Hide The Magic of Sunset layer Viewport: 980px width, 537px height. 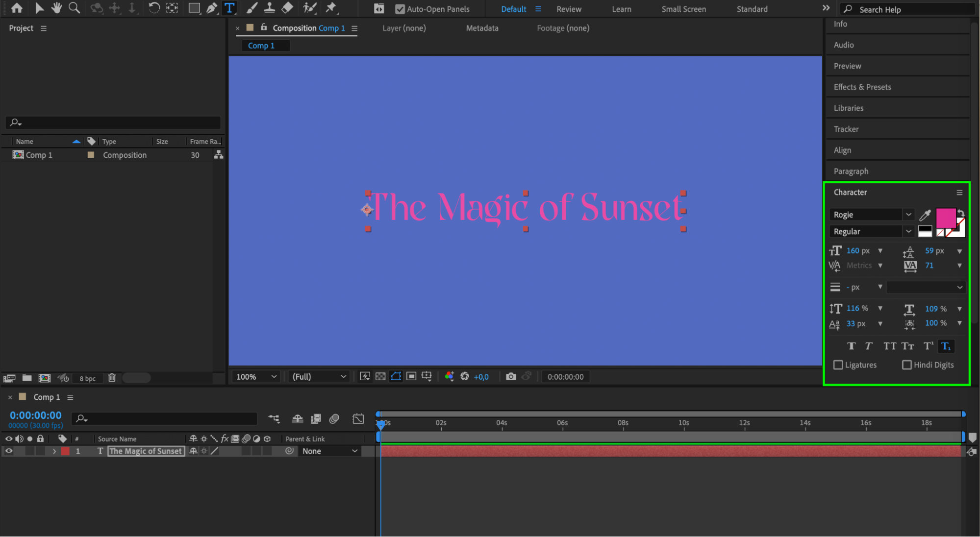click(9, 451)
